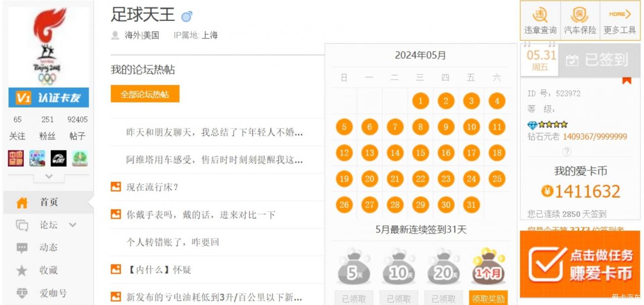Open the post 现在流行床？
Image resolution: width=644 pixels, height=305 pixels.
pos(152,187)
